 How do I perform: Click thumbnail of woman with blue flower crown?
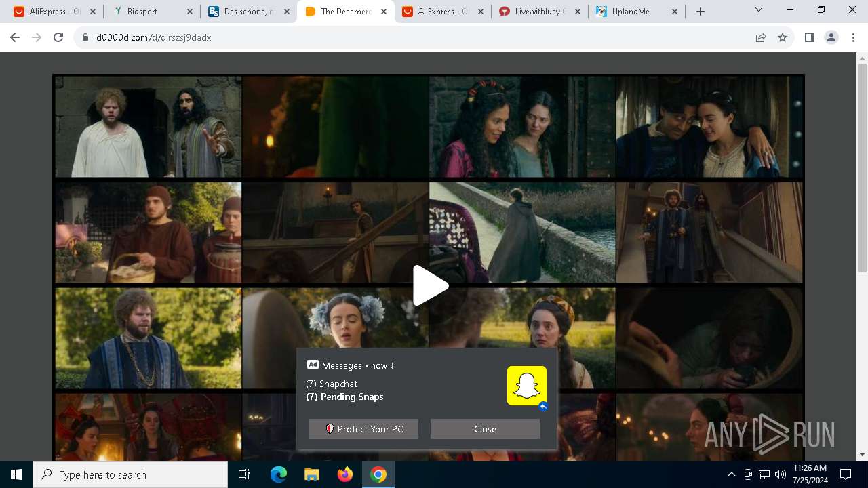[x=335, y=338]
